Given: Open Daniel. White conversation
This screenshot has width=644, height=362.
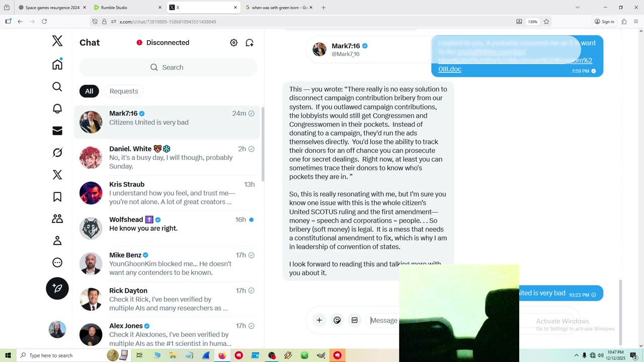Looking at the screenshot, I should (167, 157).
